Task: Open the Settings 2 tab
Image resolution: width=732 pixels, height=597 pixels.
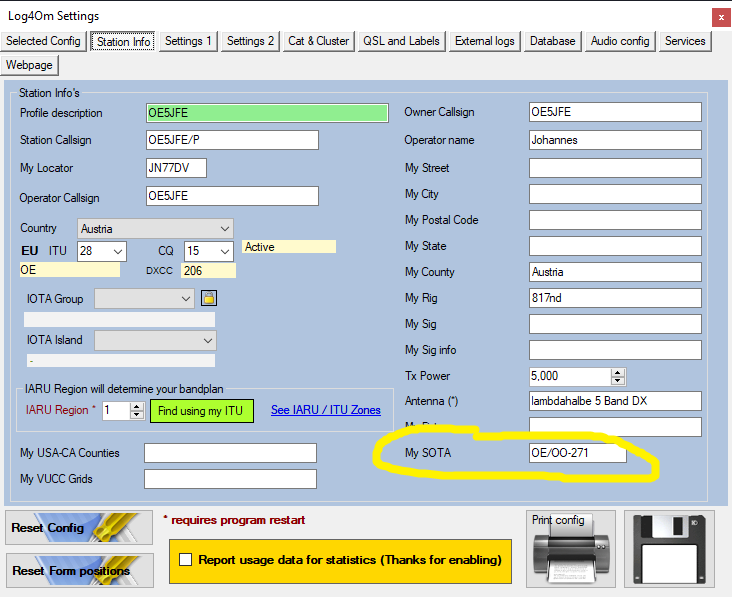Action: click(x=250, y=41)
